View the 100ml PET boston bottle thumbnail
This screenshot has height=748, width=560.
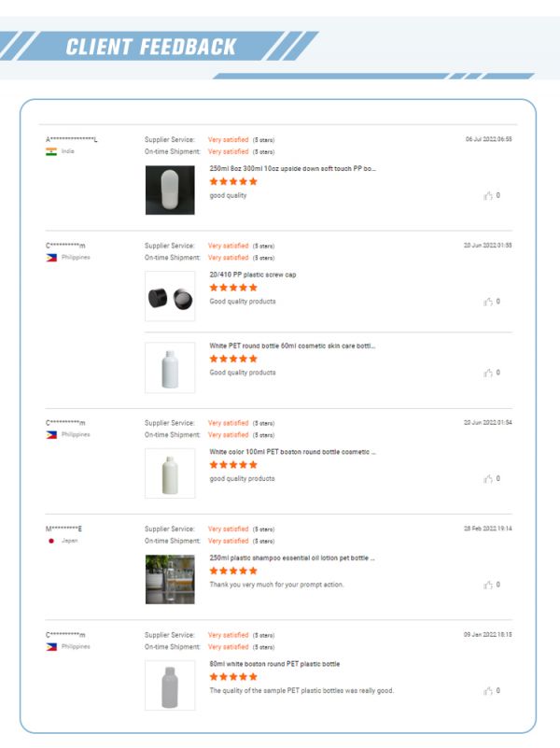[x=170, y=473]
